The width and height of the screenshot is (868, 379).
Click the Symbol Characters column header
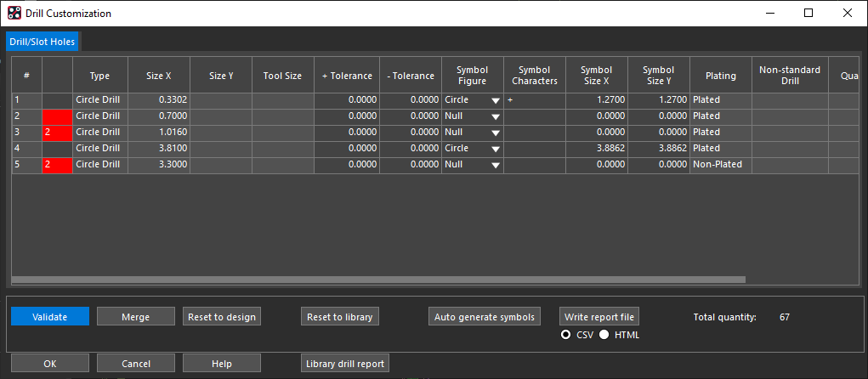535,76
